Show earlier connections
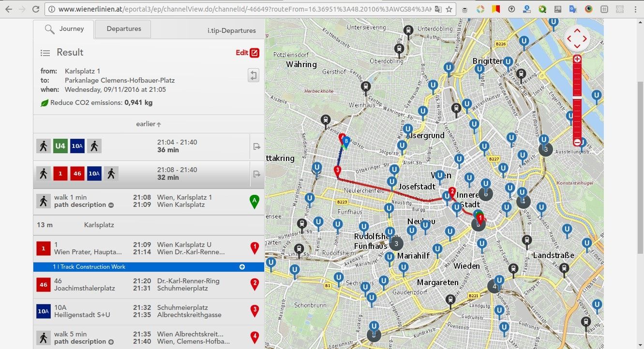644x349 pixels. [x=149, y=124]
